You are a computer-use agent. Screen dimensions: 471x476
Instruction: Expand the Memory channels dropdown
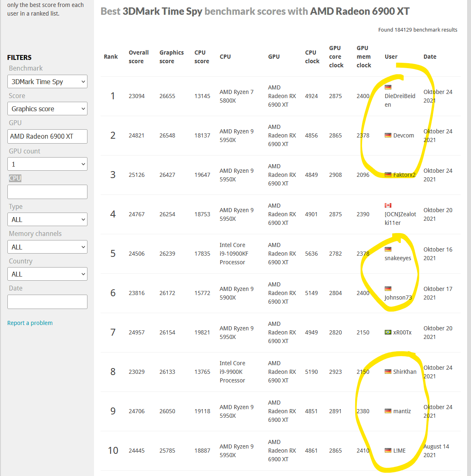tap(47, 247)
